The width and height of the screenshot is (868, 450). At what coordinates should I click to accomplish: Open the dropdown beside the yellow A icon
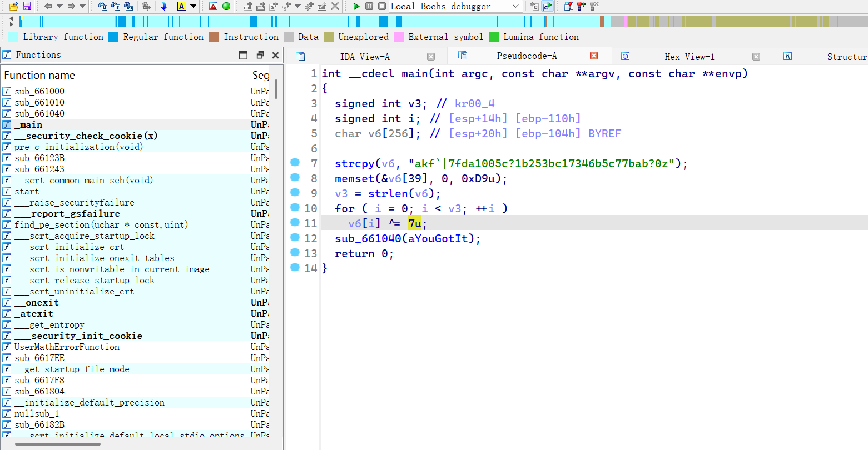click(x=193, y=6)
